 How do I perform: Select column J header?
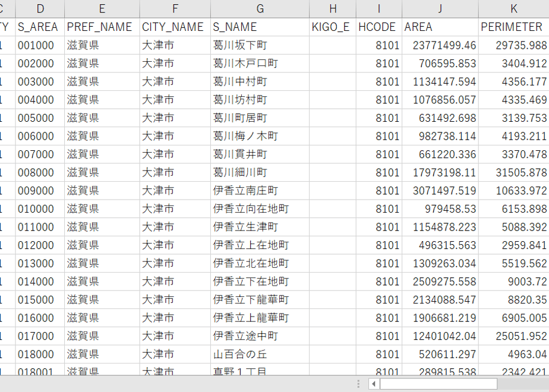pos(440,9)
